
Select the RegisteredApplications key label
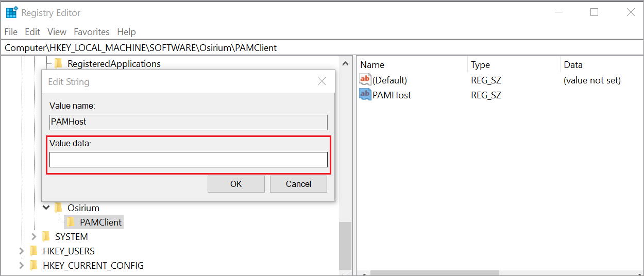114,63
